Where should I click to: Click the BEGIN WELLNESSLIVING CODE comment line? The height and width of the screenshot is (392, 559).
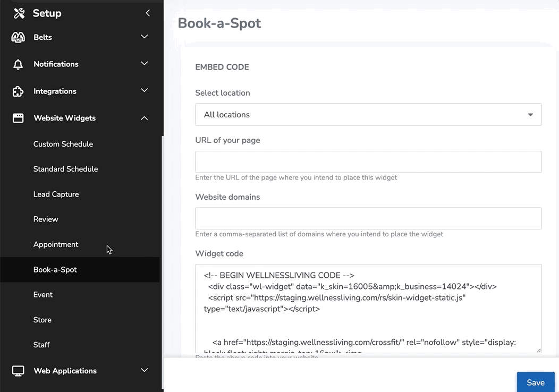click(279, 275)
